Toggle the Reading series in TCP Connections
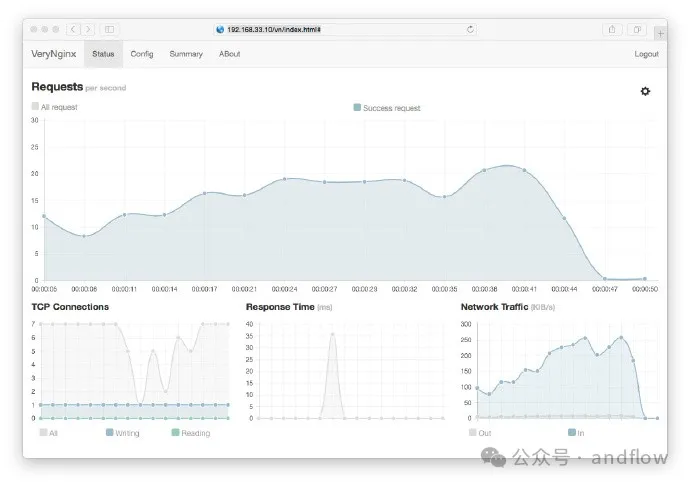The height and width of the screenshot is (485, 690). click(x=190, y=433)
